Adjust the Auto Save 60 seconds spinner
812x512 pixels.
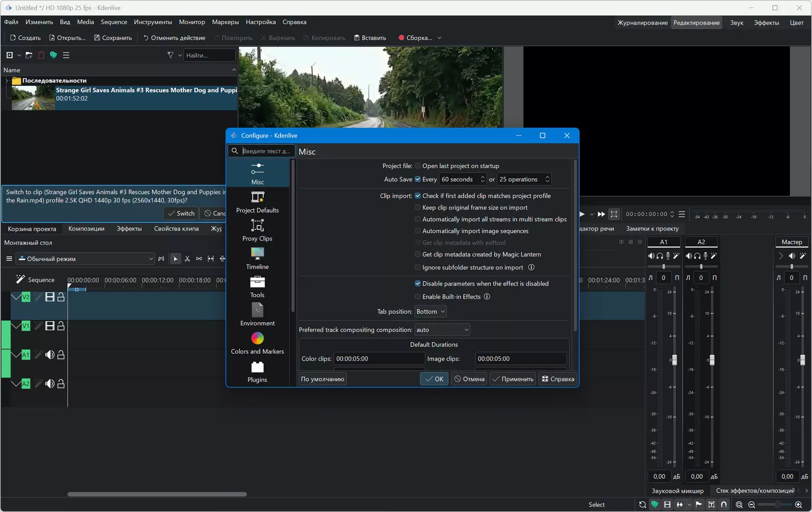point(463,179)
